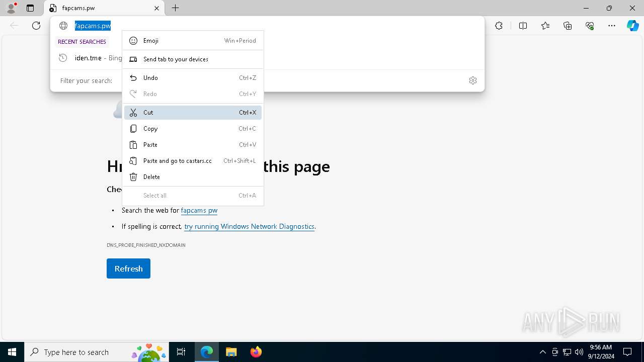This screenshot has width=644, height=362.
Task: Choose Copy from the context menu
Action: point(193,129)
